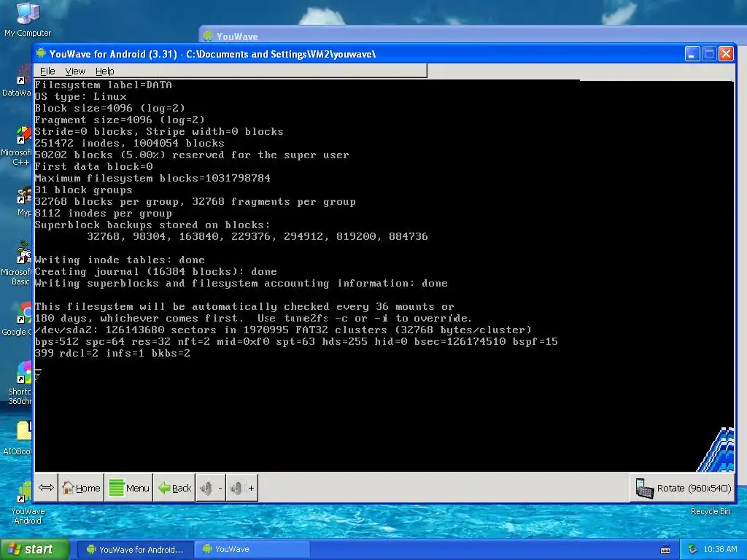Open the Android Menu button

coord(128,488)
